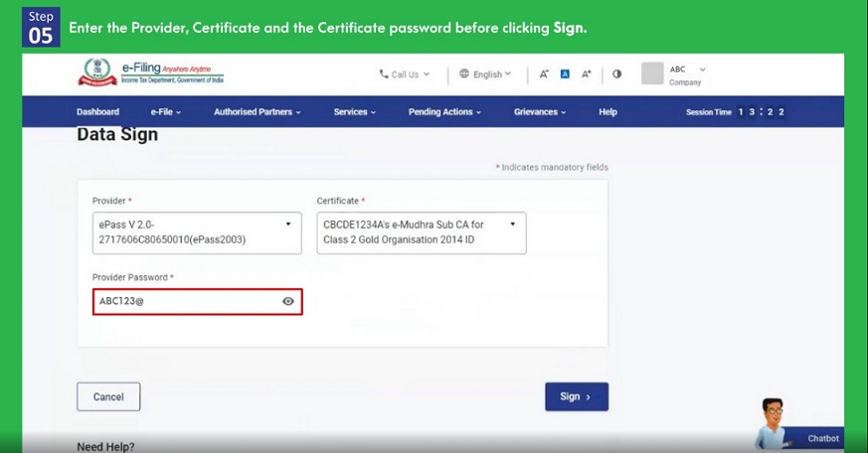Click the globe language icon

tap(464, 74)
